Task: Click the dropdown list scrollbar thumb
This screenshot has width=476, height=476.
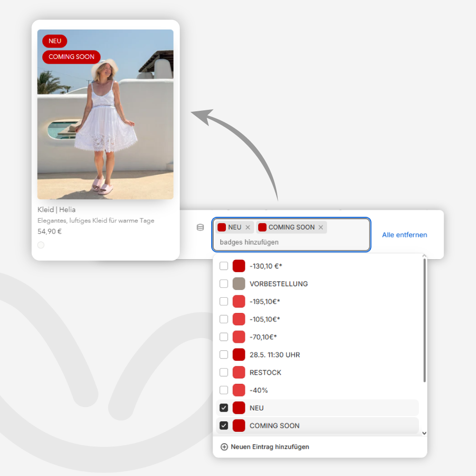Action: pos(424,321)
